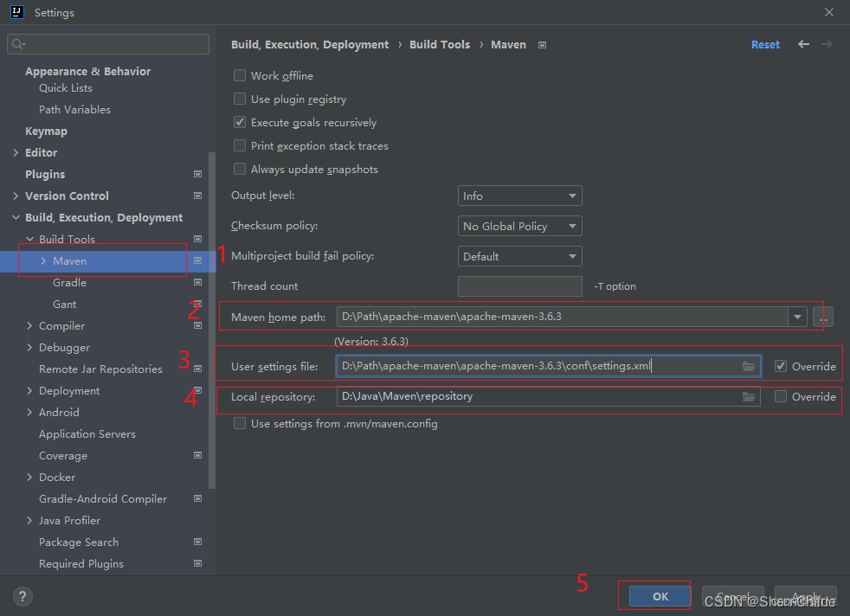Click the search magnifier icon in settings search
The height and width of the screenshot is (616, 850).
pos(18,44)
